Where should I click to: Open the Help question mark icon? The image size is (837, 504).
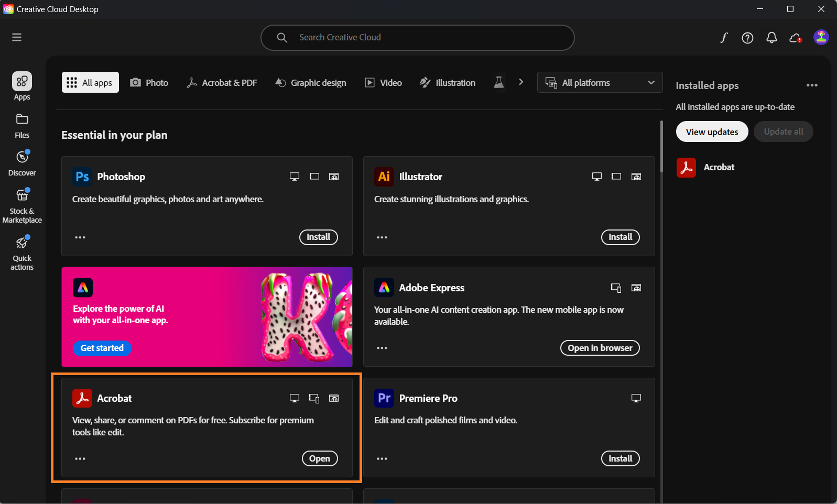coord(747,38)
